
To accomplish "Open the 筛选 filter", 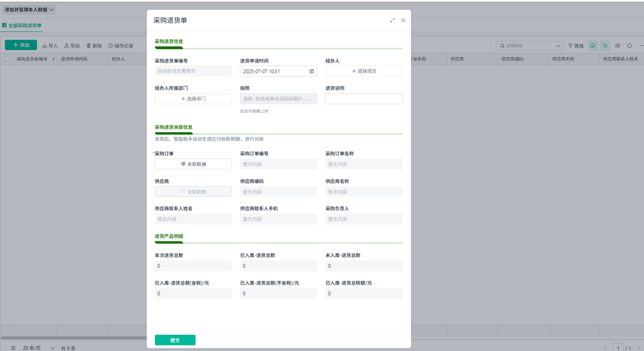I will (x=576, y=46).
